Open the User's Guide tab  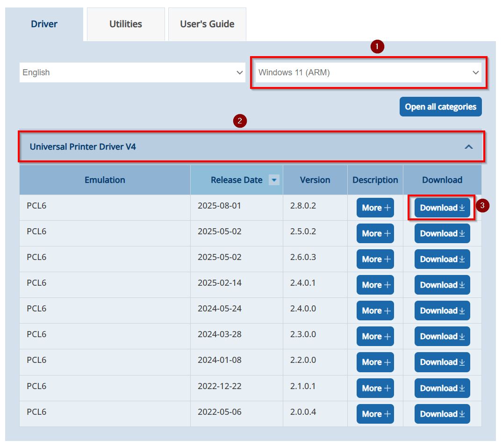pyautogui.click(x=207, y=24)
